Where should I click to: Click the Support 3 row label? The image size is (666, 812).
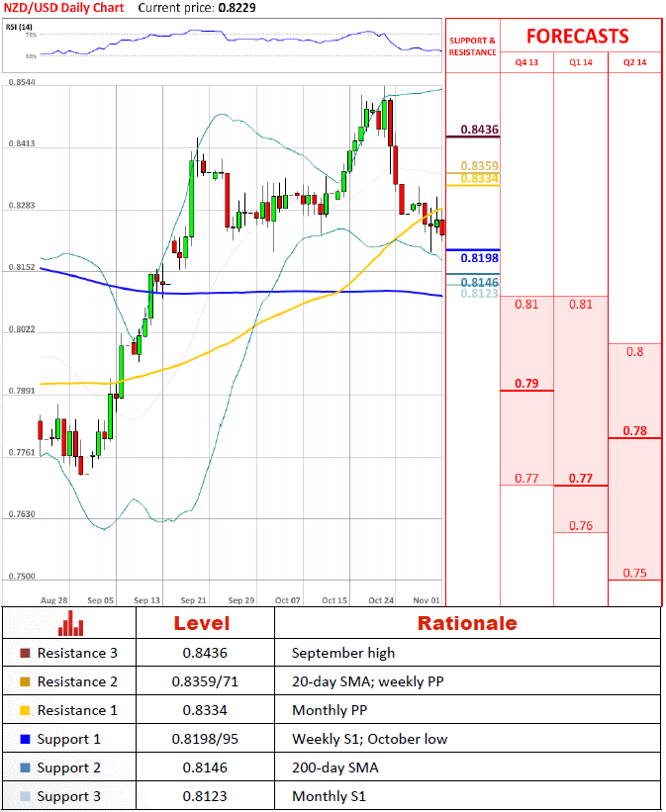69,796
